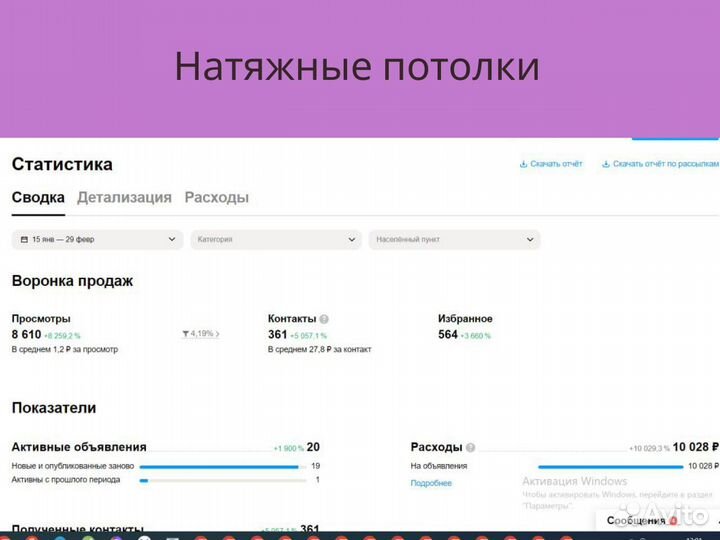The height and width of the screenshot is (540, 720).
Task: Click the Активные объявления label
Action: (x=79, y=447)
